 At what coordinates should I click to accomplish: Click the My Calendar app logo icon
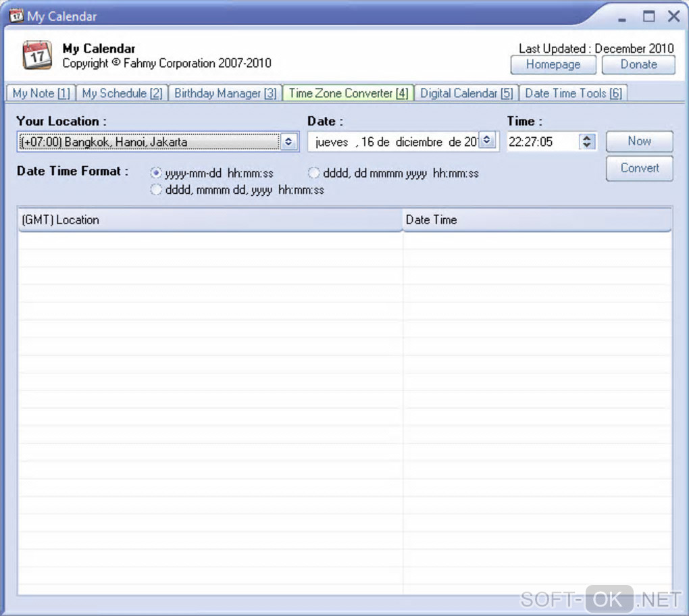tap(37, 55)
